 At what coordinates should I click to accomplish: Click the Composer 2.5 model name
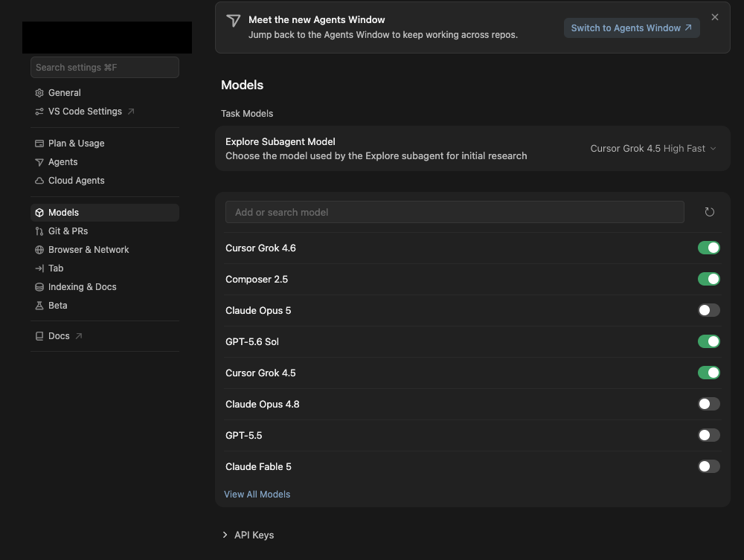(257, 280)
